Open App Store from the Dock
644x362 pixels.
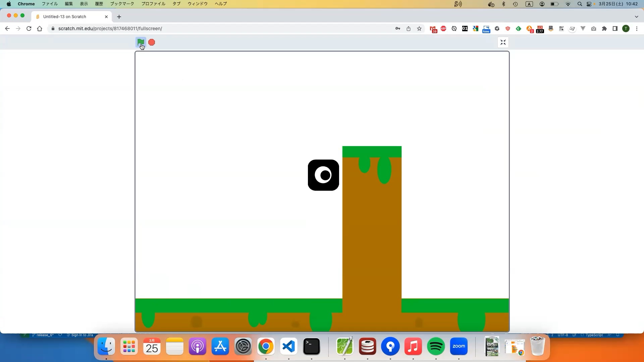tap(220, 347)
